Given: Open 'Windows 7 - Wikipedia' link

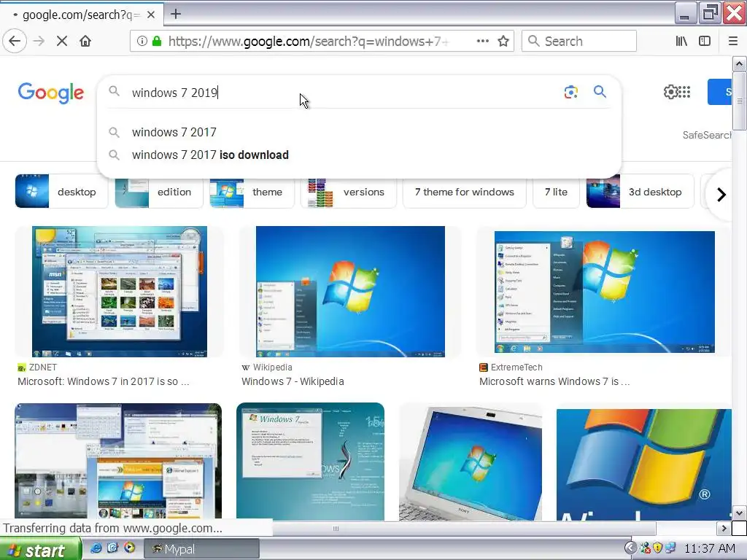Looking at the screenshot, I should [293, 381].
